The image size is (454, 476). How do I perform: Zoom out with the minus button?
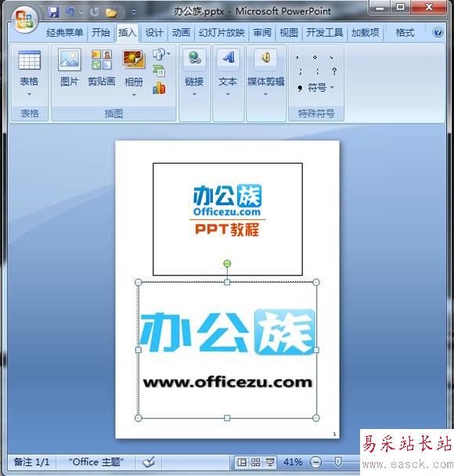pos(315,463)
